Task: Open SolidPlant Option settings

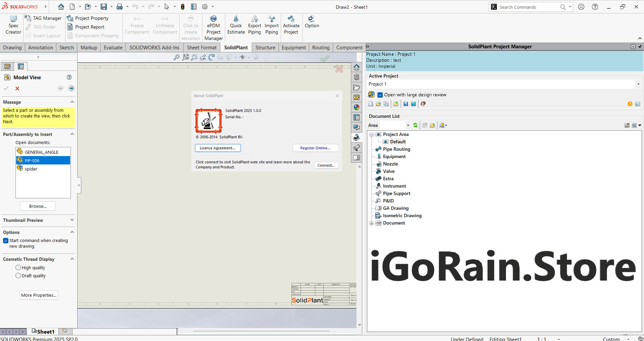Action: click(312, 21)
